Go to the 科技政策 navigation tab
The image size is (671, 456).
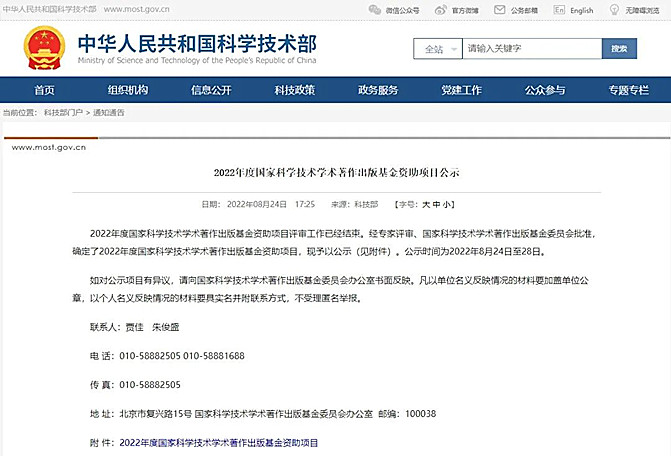coord(295,90)
